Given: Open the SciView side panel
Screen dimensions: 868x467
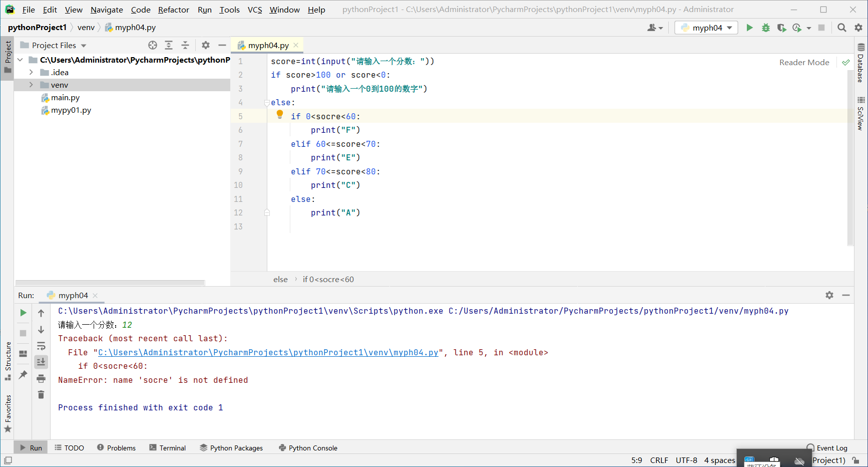Looking at the screenshot, I should point(861,114).
